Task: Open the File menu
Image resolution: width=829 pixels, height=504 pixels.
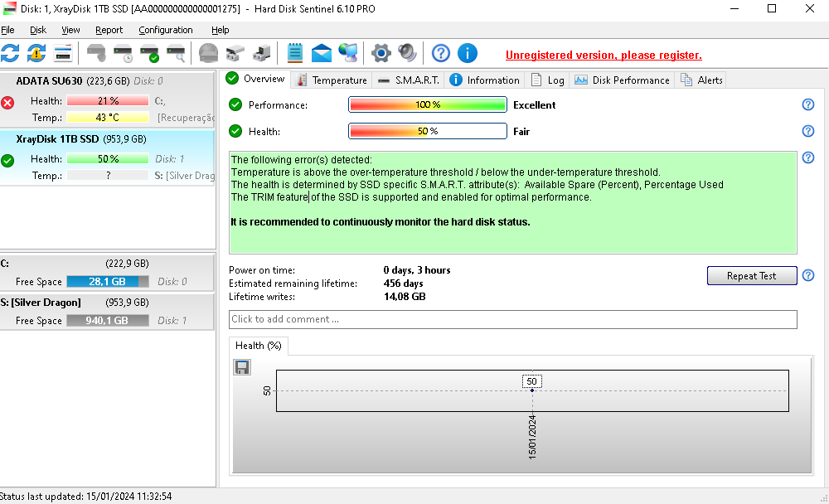Action: pos(8,30)
